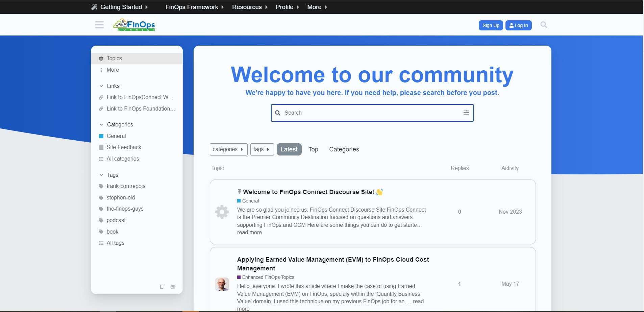The width and height of the screenshot is (644, 312).
Task: Click the tag icon for frank-contrepois
Action: tap(101, 186)
